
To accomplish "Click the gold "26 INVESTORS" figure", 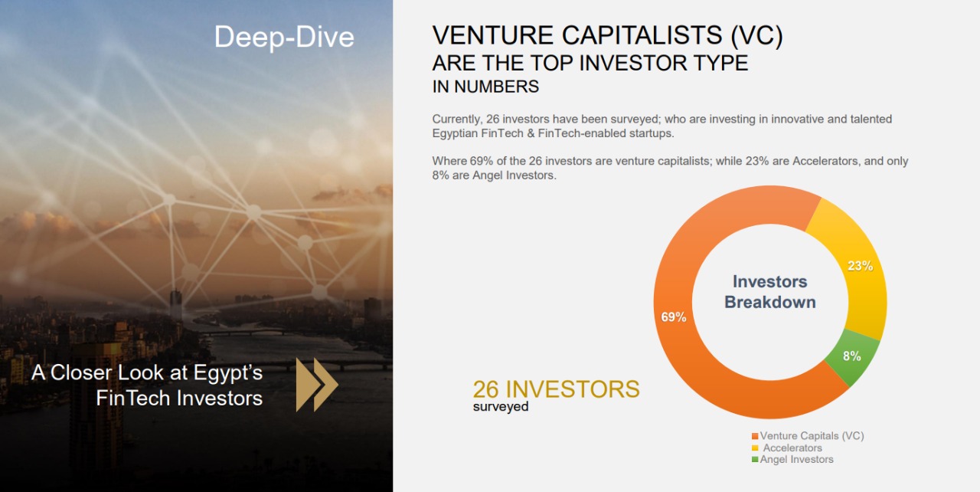I will pos(556,389).
